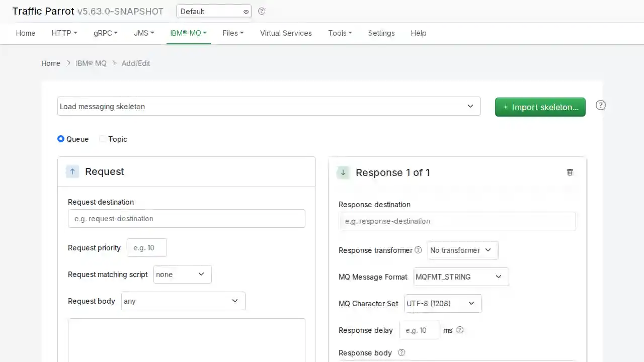Open Request matching script dropdown
644x362 pixels.
(182, 274)
